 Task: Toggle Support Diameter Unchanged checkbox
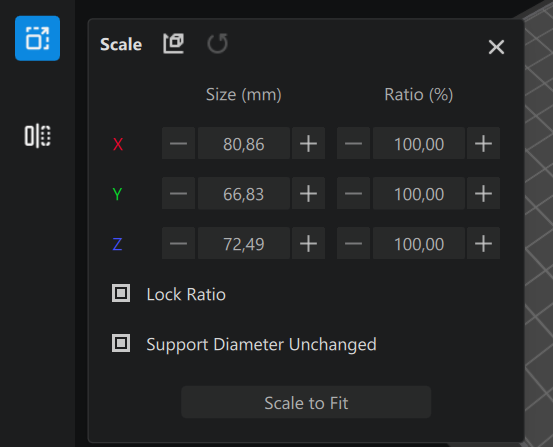tap(121, 343)
